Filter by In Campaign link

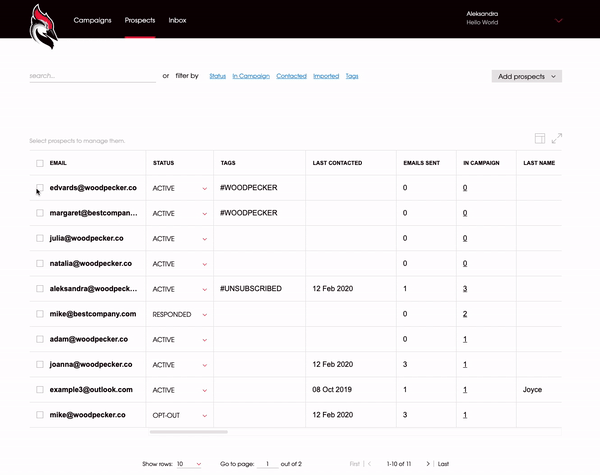[250, 76]
